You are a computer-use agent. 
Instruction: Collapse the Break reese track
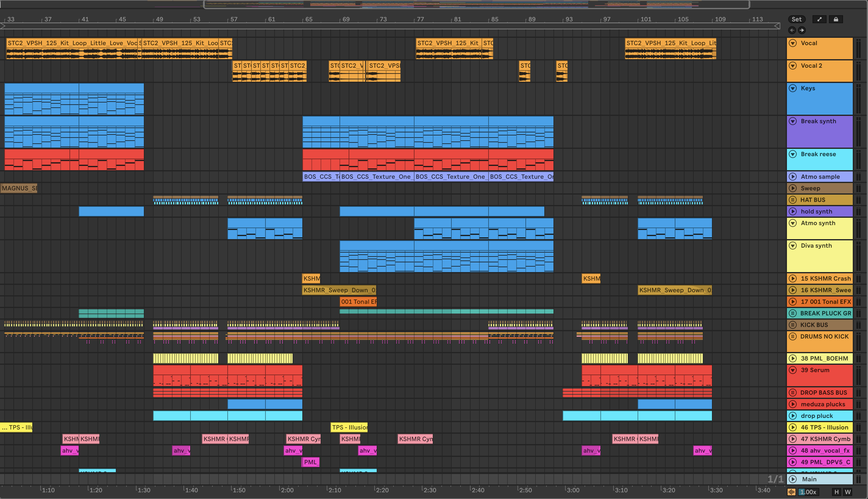tap(793, 154)
